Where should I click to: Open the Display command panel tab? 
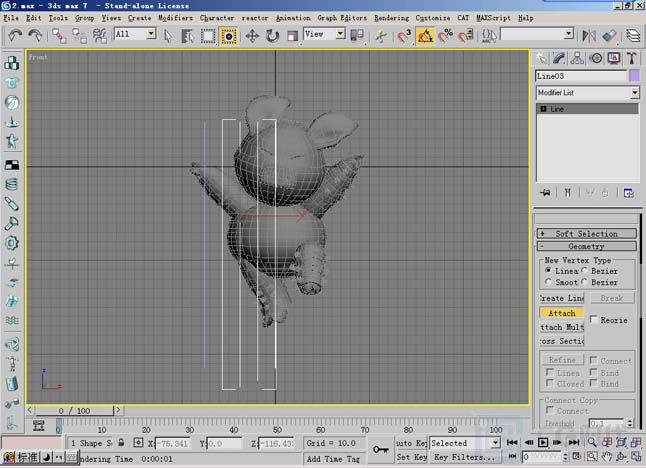point(614,58)
